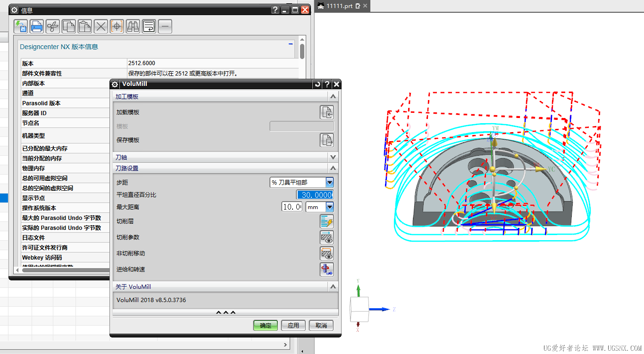Click the binoculars find icon in 信息 toolbar
The image size is (644, 354).
[133, 26]
